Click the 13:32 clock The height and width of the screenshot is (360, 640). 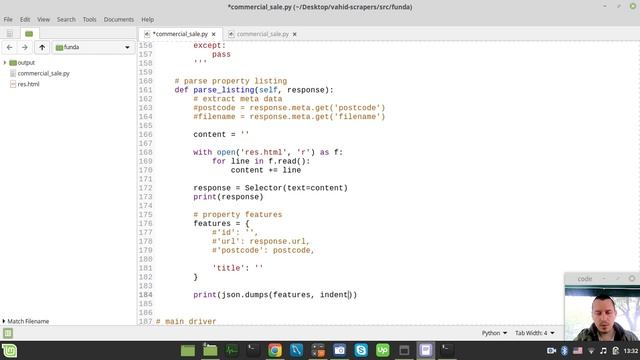[x=631, y=351]
